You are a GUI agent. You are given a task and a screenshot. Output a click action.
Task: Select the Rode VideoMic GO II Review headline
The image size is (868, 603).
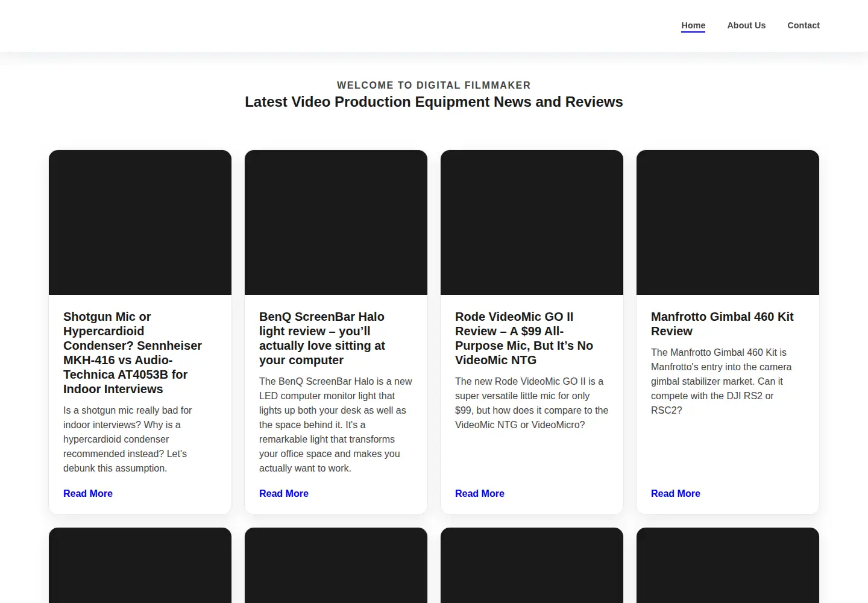pyautogui.click(x=524, y=338)
